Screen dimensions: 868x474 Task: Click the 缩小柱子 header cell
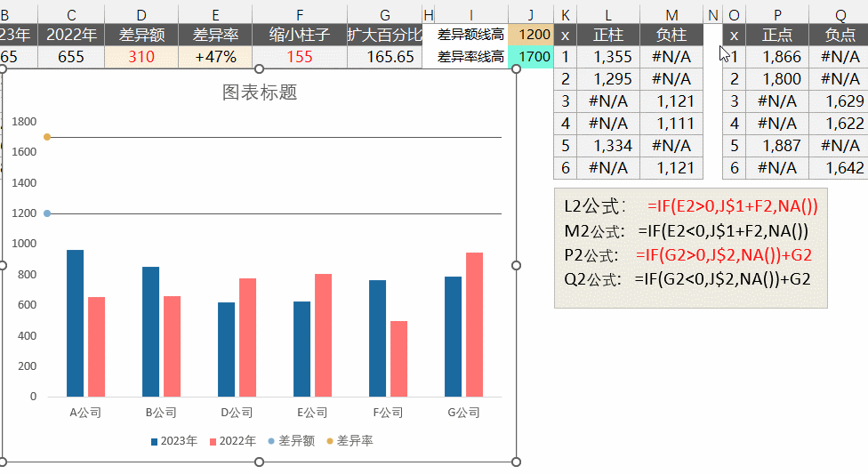point(300,35)
